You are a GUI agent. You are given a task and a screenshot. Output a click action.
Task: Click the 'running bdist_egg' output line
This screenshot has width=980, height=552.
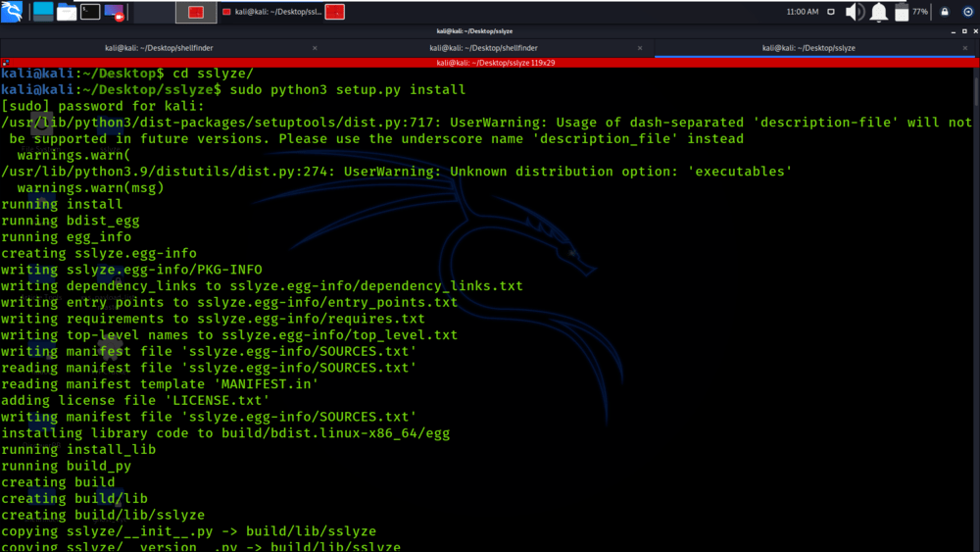tap(70, 221)
